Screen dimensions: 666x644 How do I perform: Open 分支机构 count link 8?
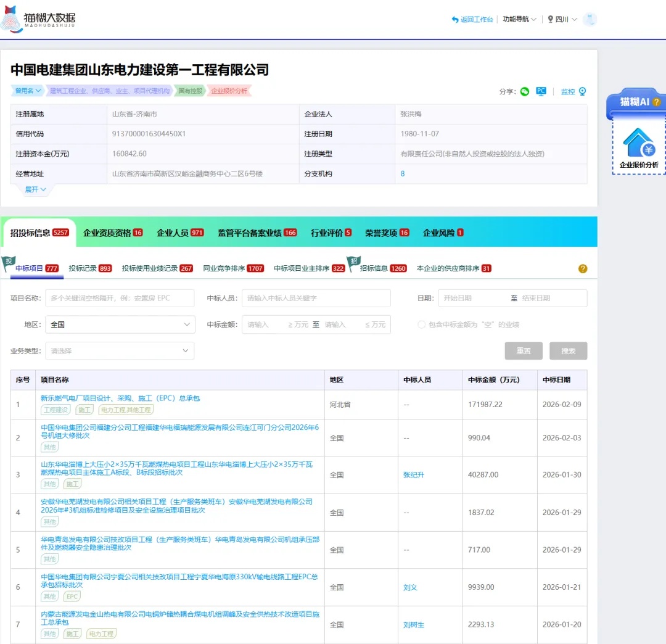(403, 174)
